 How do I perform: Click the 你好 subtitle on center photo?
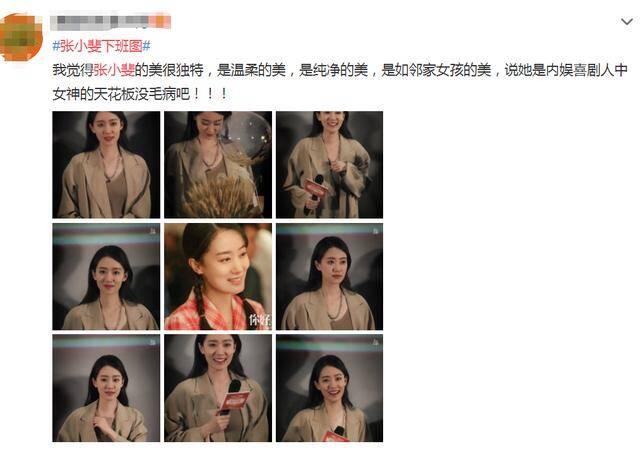[x=260, y=320]
